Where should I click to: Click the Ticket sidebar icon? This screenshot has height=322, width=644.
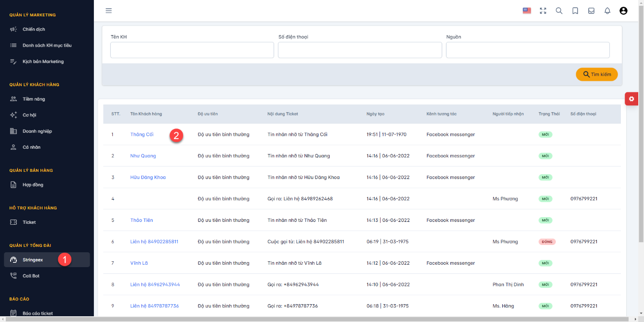click(13, 222)
